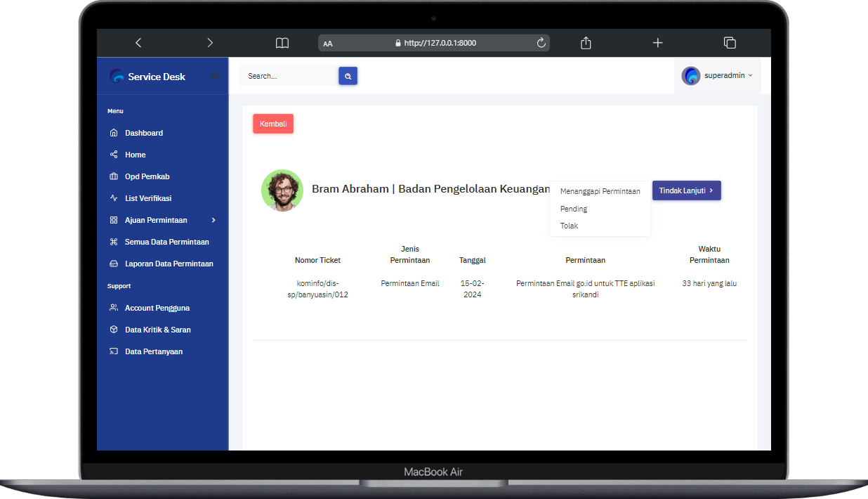Expand the Ajuan Permintaan submenu
The width and height of the screenshot is (868, 499).
pos(163,220)
